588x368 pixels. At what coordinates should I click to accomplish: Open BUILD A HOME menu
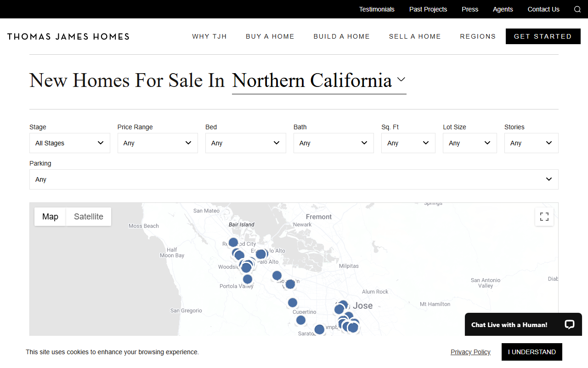click(x=342, y=36)
